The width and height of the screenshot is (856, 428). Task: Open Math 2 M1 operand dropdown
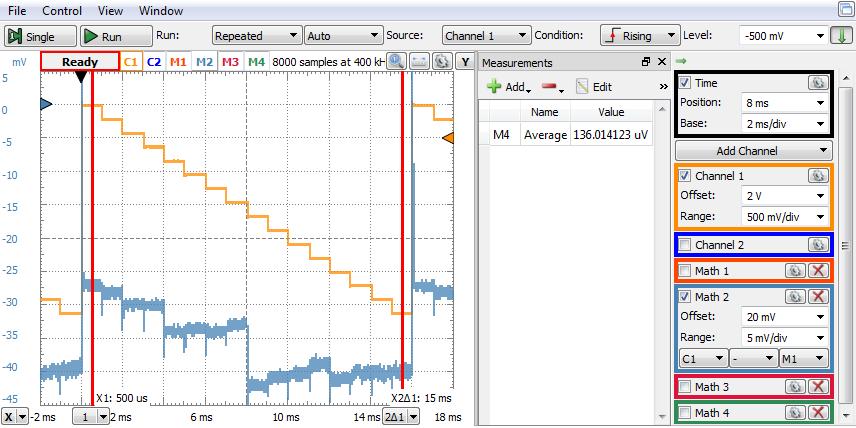tap(804, 359)
